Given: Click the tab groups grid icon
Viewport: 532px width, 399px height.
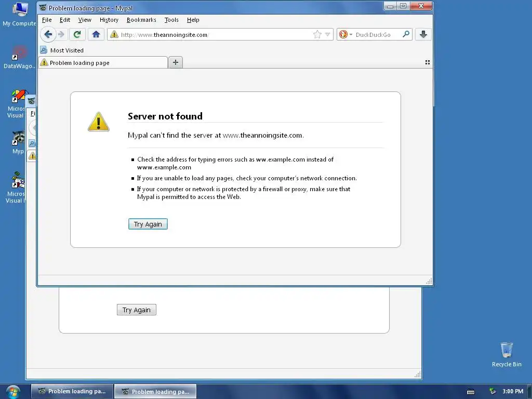Looking at the screenshot, I should pyautogui.click(x=428, y=62).
